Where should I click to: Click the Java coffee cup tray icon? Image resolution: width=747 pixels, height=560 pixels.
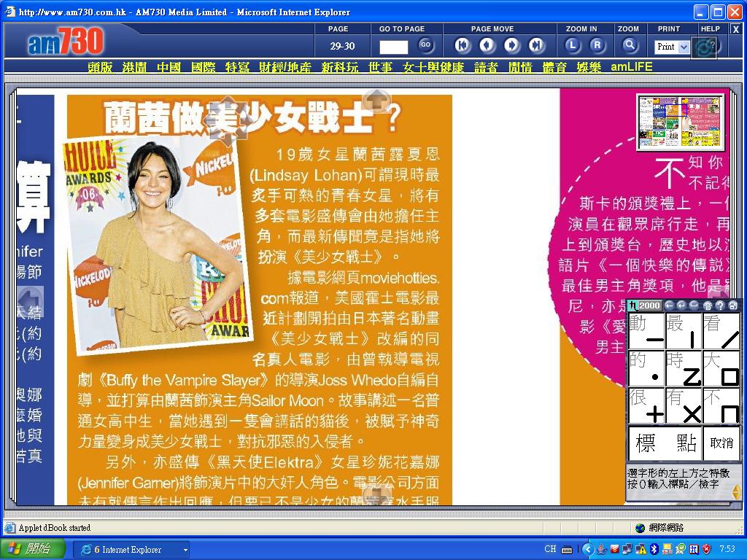[602, 550]
